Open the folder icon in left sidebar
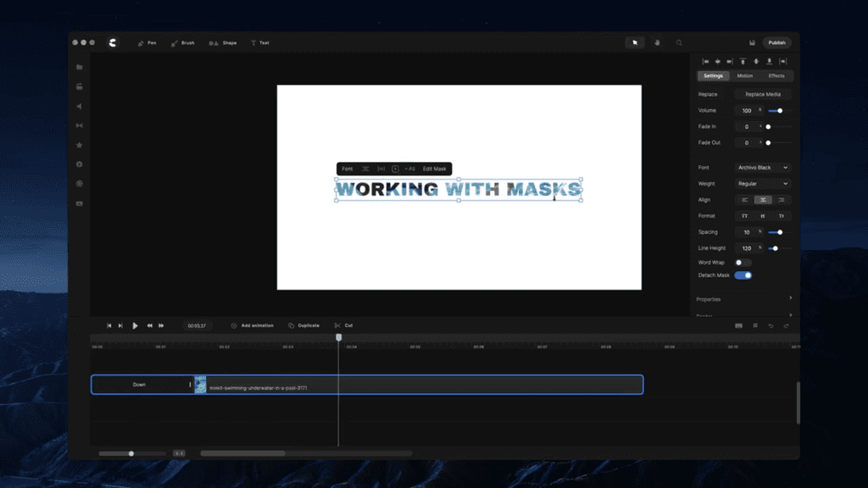 pyautogui.click(x=80, y=67)
